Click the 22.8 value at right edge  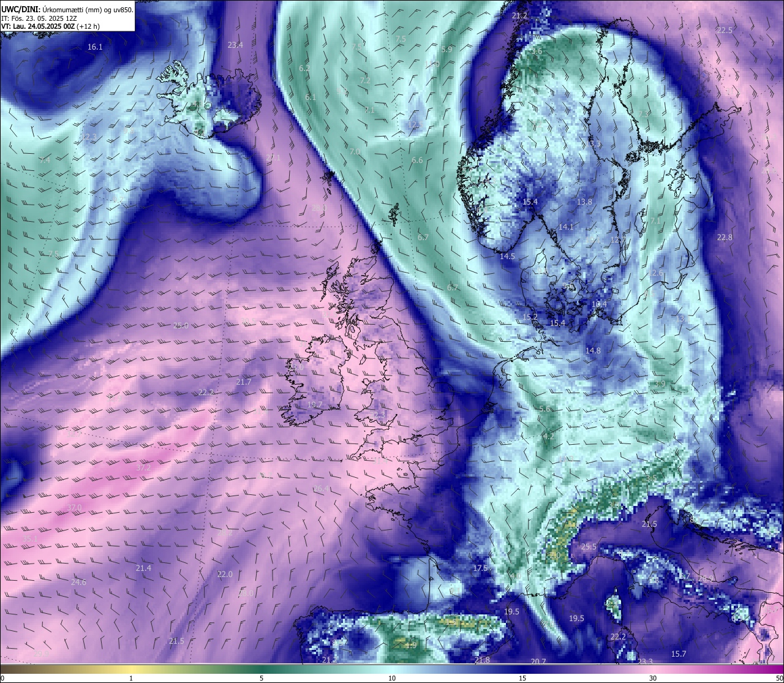(x=725, y=237)
